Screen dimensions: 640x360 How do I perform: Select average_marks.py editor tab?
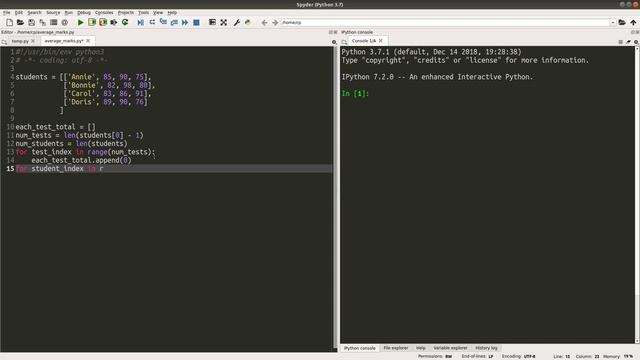(x=64, y=41)
